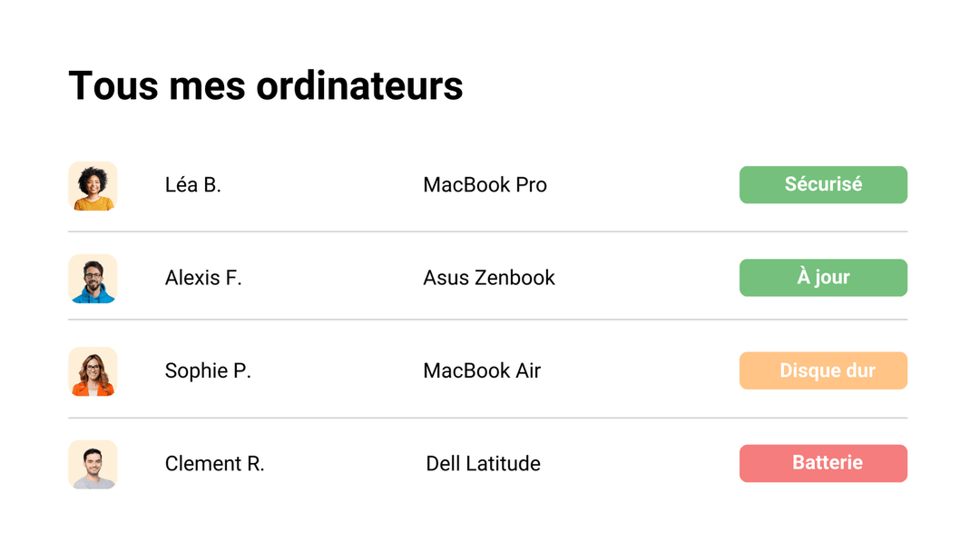The width and height of the screenshot is (980, 552).
Task: Click the red Batterie alert badge
Action: tap(823, 463)
